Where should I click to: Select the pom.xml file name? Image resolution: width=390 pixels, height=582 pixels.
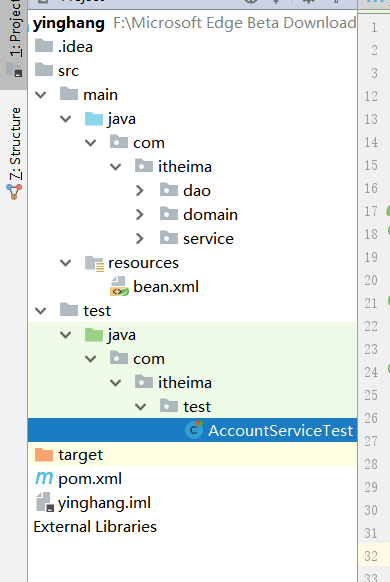[90, 479]
